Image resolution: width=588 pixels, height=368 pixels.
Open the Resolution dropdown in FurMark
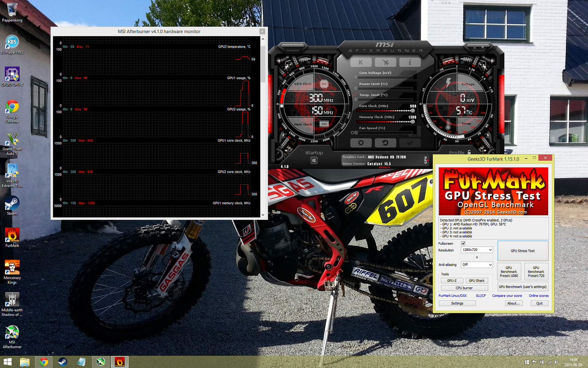click(x=477, y=250)
